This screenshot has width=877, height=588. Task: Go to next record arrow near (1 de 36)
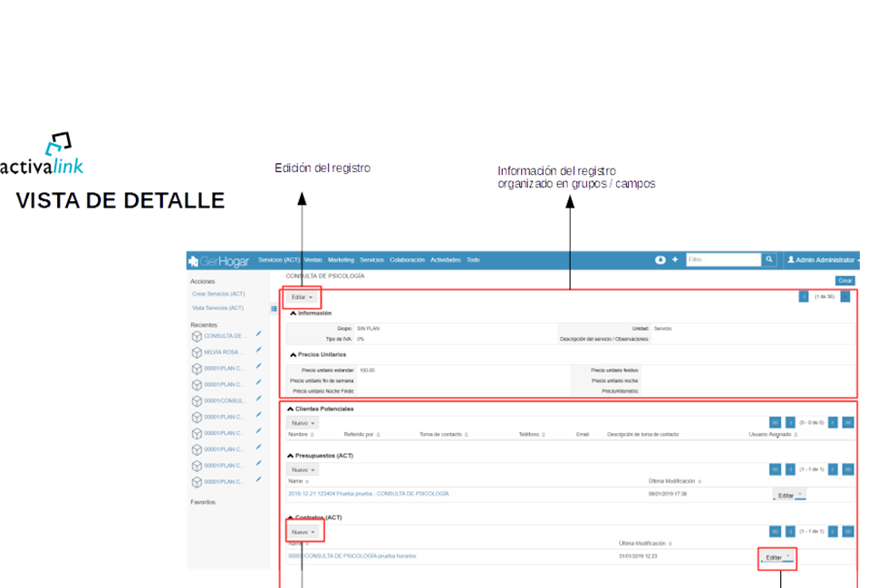[845, 296]
